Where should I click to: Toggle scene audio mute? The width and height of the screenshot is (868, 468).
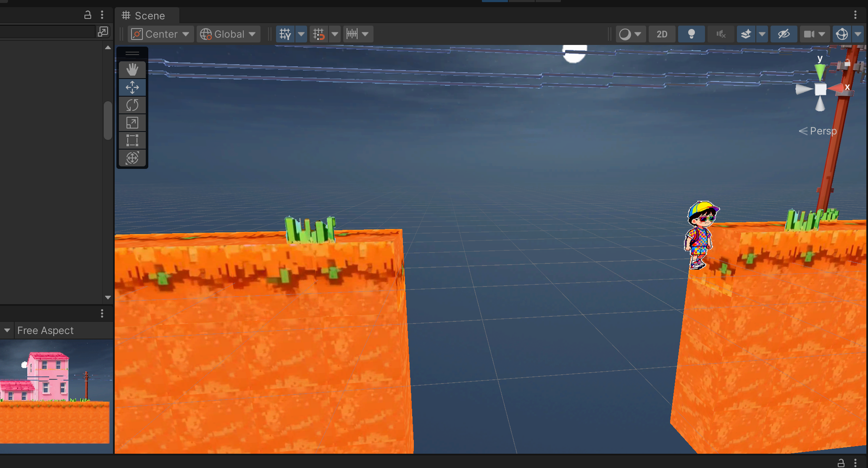[721, 34]
